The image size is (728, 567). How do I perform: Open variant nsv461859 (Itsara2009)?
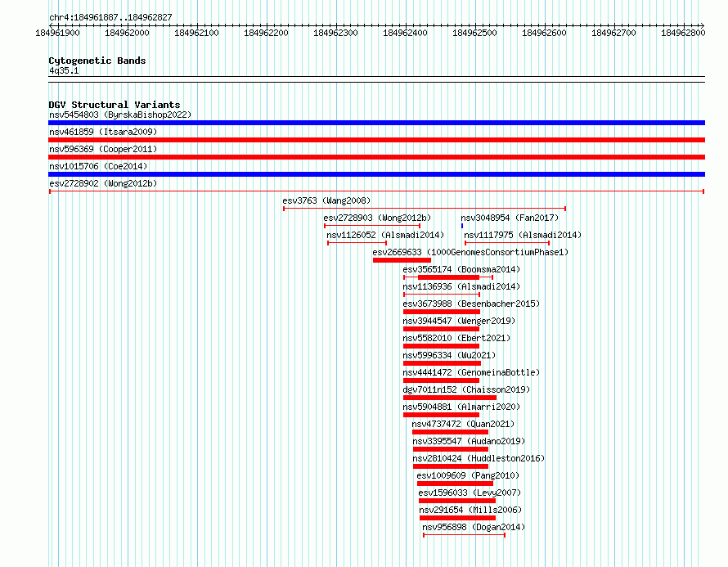pos(103,132)
